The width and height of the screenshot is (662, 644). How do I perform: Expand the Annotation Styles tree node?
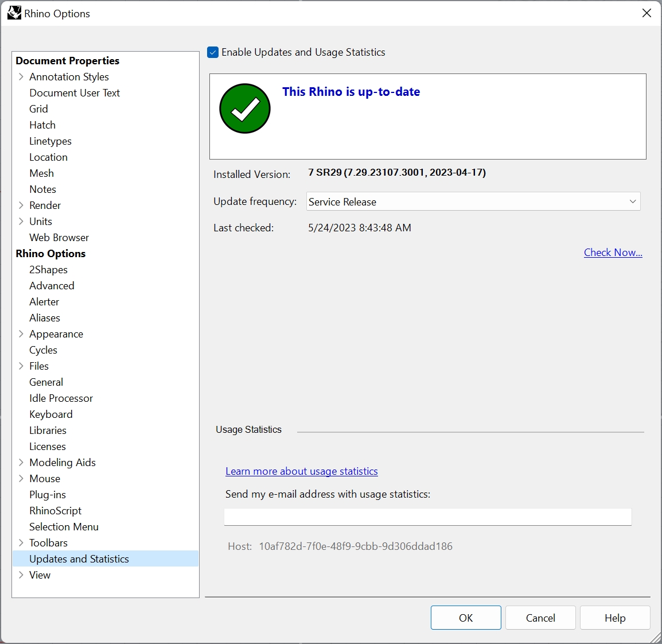(x=21, y=77)
